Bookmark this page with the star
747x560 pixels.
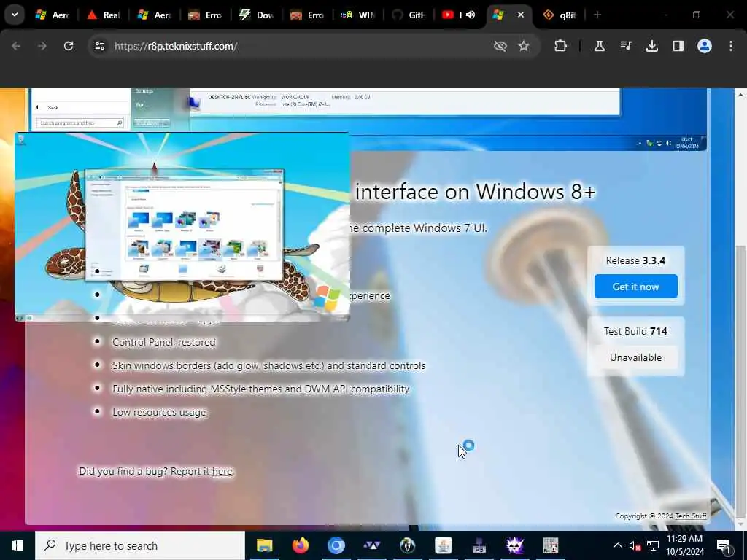coord(524,46)
